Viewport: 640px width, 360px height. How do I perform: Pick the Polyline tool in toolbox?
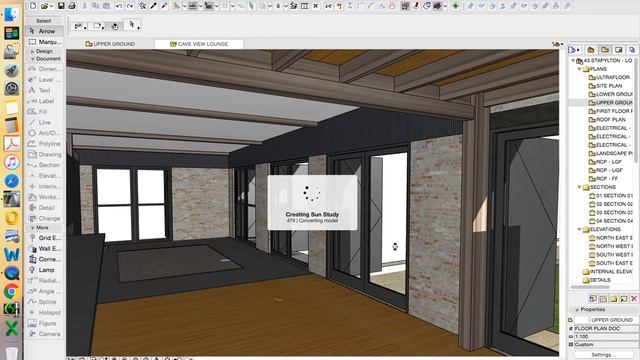[x=44, y=144]
